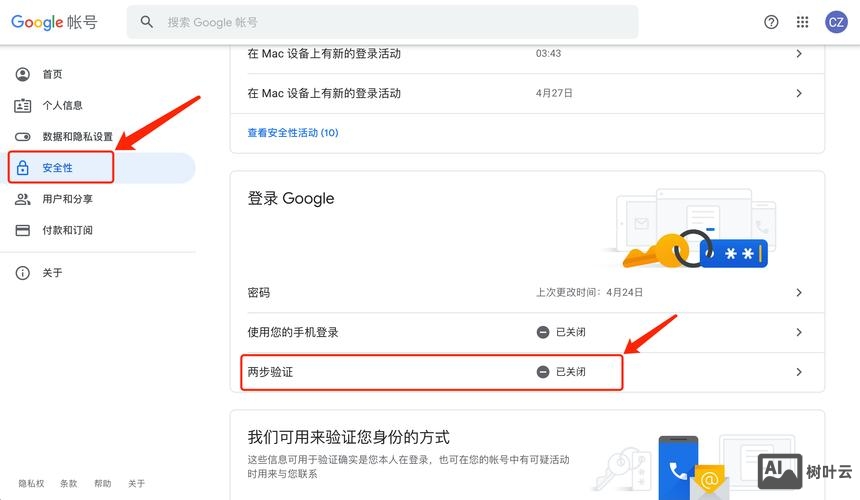Open the Mac login activity from 03:43
Screen dimensions: 860x500
tap(527, 54)
